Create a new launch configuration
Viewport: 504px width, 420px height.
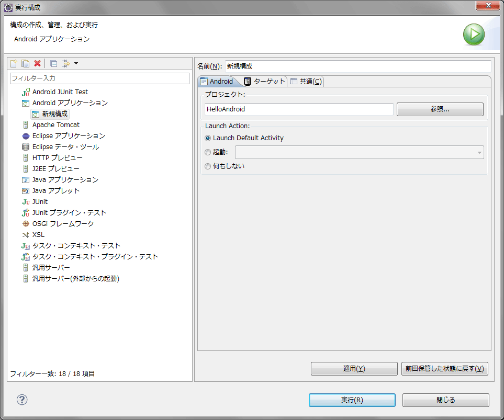point(14,63)
